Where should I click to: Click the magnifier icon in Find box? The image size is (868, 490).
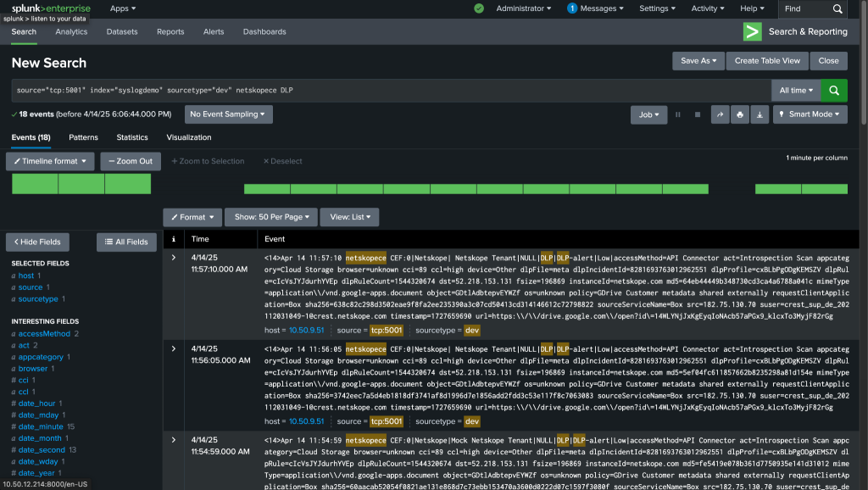click(x=837, y=8)
